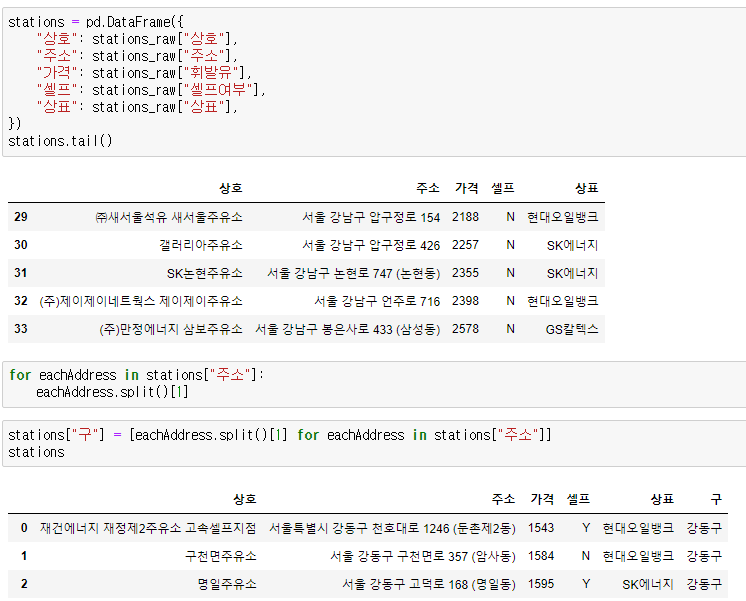Click the 구 column header in second table
Screen dimensions: 746x601
(716, 499)
